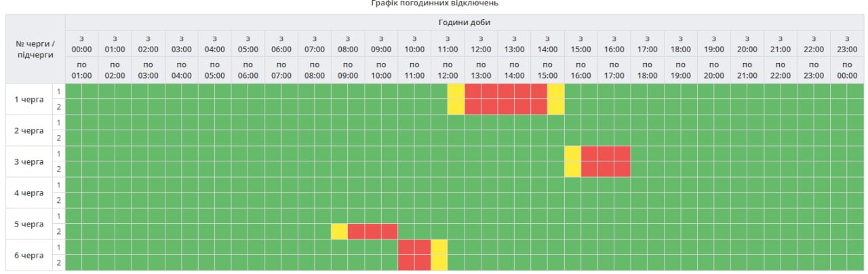Image resolution: width=868 pixels, height=274 pixels.
Task: Click the '4 черга' row label
Action: (29, 193)
